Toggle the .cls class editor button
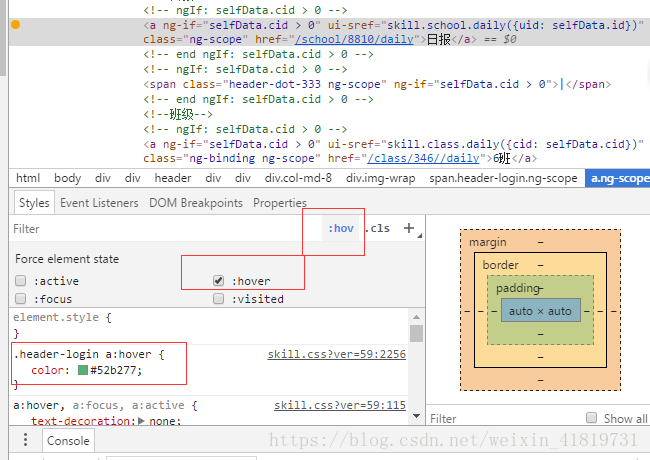The image size is (650, 460). [378, 228]
